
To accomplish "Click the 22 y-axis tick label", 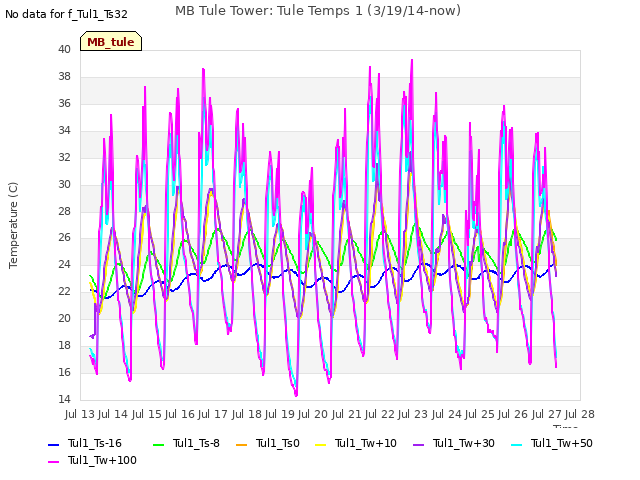I will coord(64,291).
